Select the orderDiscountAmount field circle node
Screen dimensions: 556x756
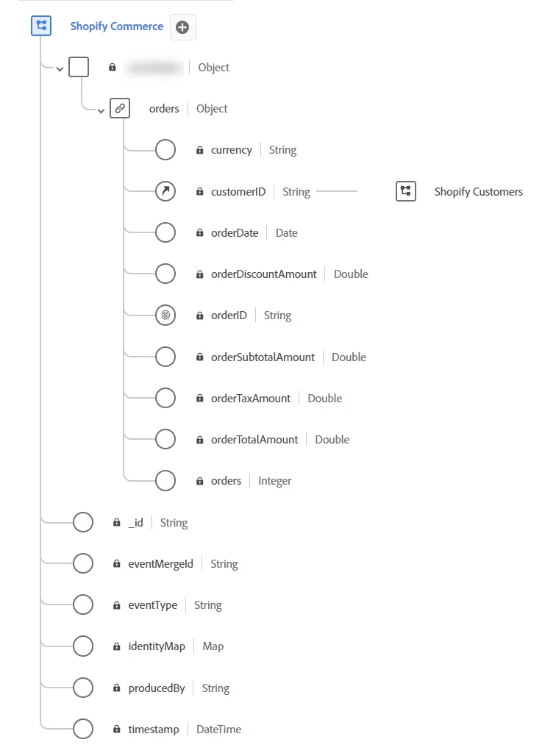pos(165,274)
